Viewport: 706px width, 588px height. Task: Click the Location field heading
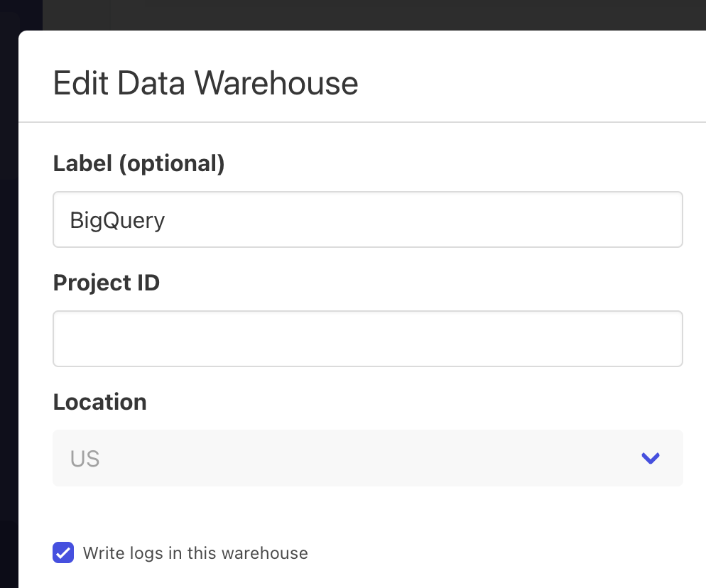pos(99,402)
